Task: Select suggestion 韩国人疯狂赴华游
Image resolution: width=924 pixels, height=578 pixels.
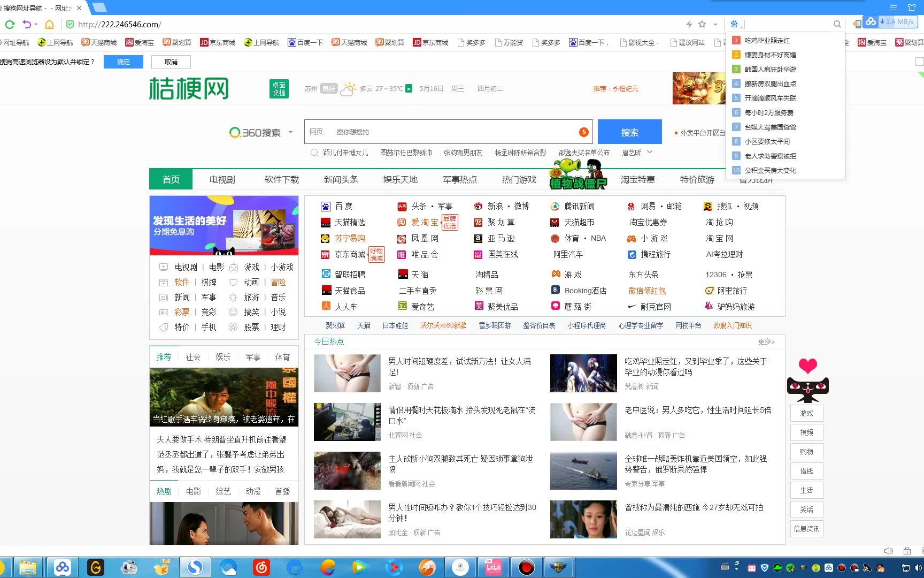Action: [x=771, y=69]
